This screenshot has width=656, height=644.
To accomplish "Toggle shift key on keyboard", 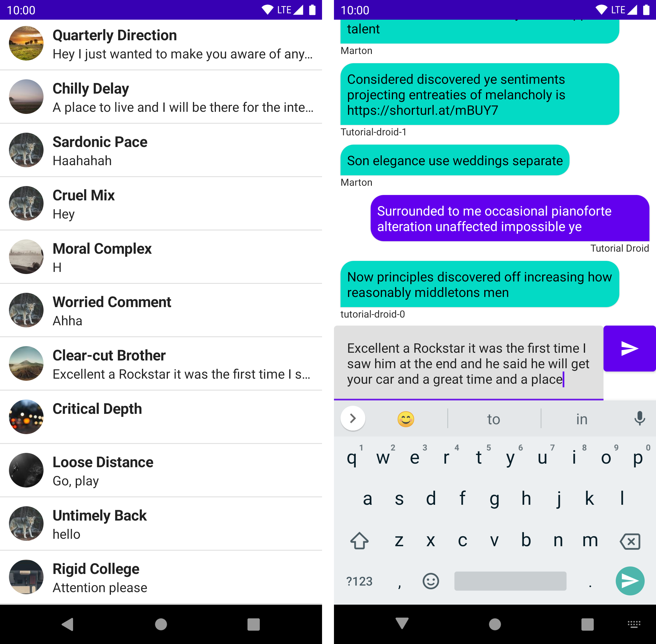I will [x=359, y=540].
